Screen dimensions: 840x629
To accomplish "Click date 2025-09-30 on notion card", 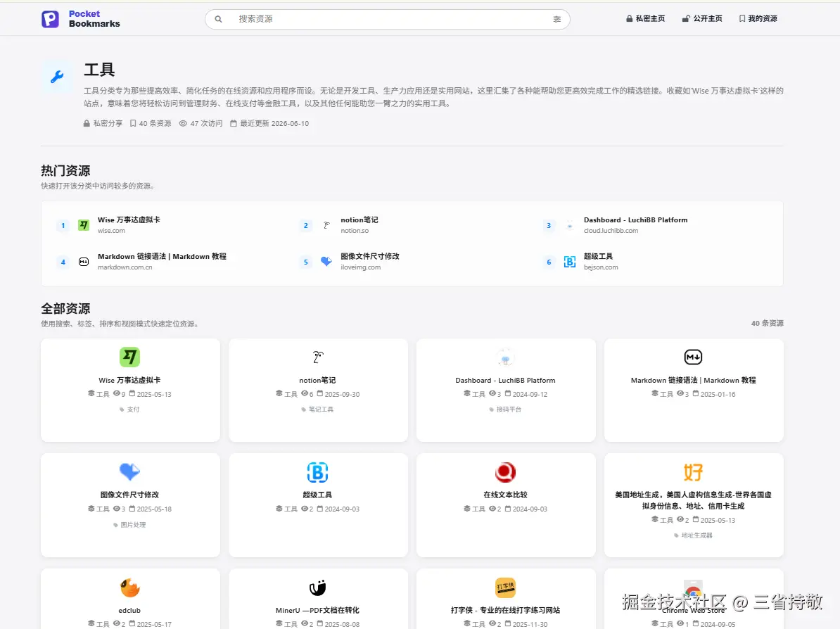I will [x=338, y=394].
